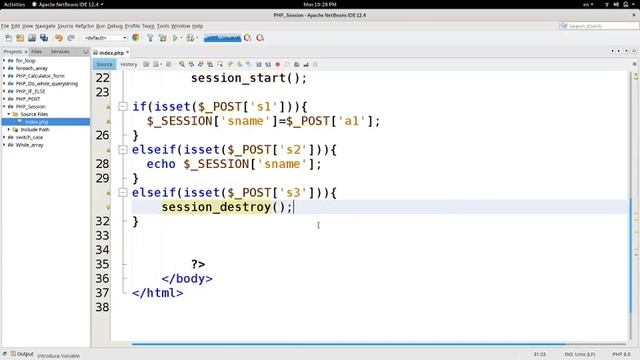The height and width of the screenshot is (360, 640).
Task: Select the index.php editor tab
Action: click(x=111, y=53)
